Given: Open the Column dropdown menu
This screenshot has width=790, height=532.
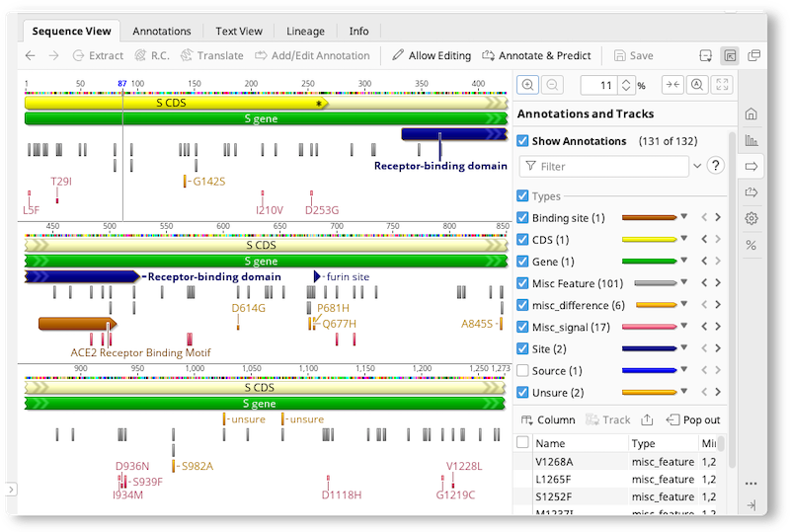Looking at the screenshot, I should [548, 419].
